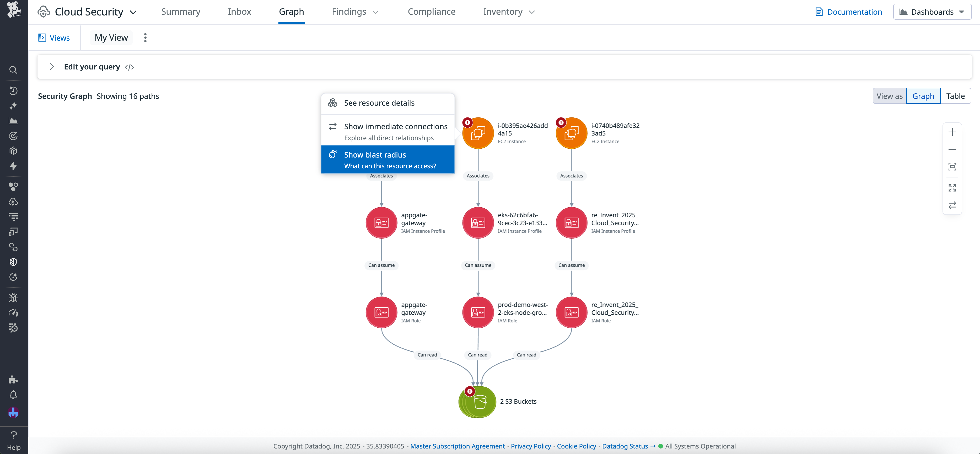Open the bug tracking icon in sidebar
This screenshot has height=454, width=980.
tap(13, 298)
